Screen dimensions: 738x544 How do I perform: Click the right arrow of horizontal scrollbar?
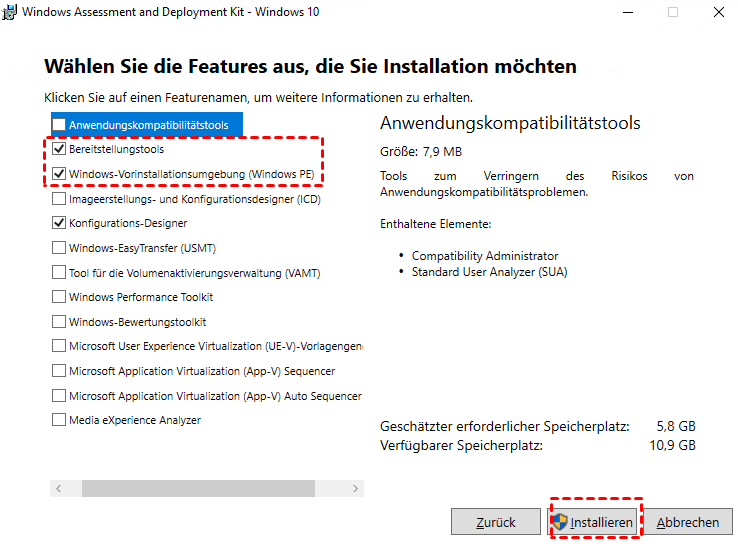coord(355,488)
